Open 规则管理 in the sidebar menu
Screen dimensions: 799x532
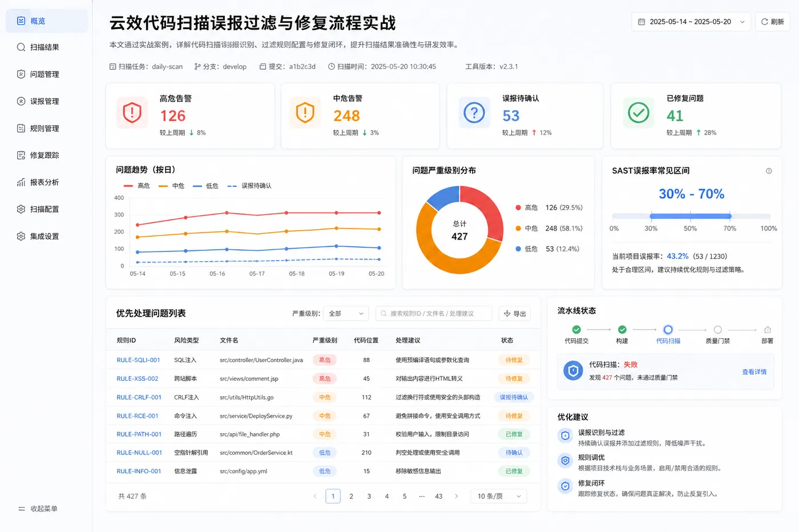pyautogui.click(x=47, y=128)
